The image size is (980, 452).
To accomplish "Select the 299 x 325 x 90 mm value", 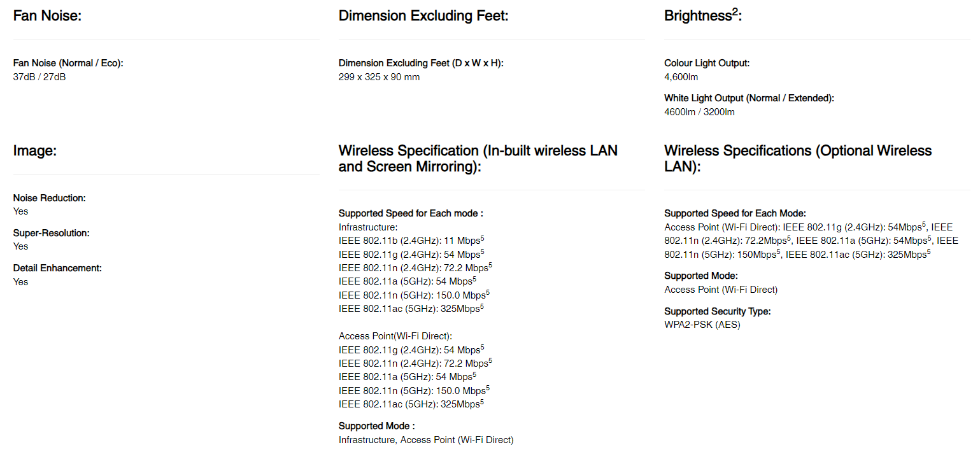I will click(379, 77).
